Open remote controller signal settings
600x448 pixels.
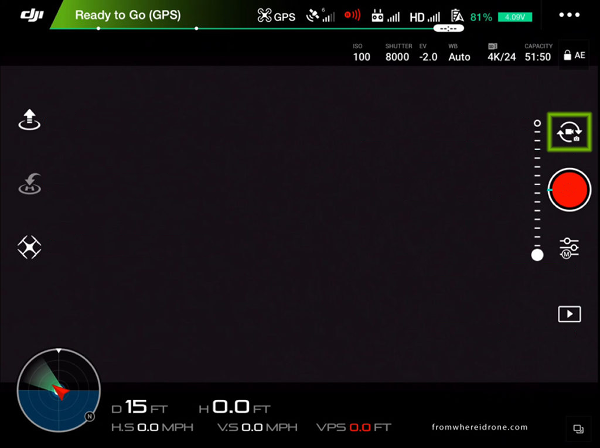[x=385, y=16]
